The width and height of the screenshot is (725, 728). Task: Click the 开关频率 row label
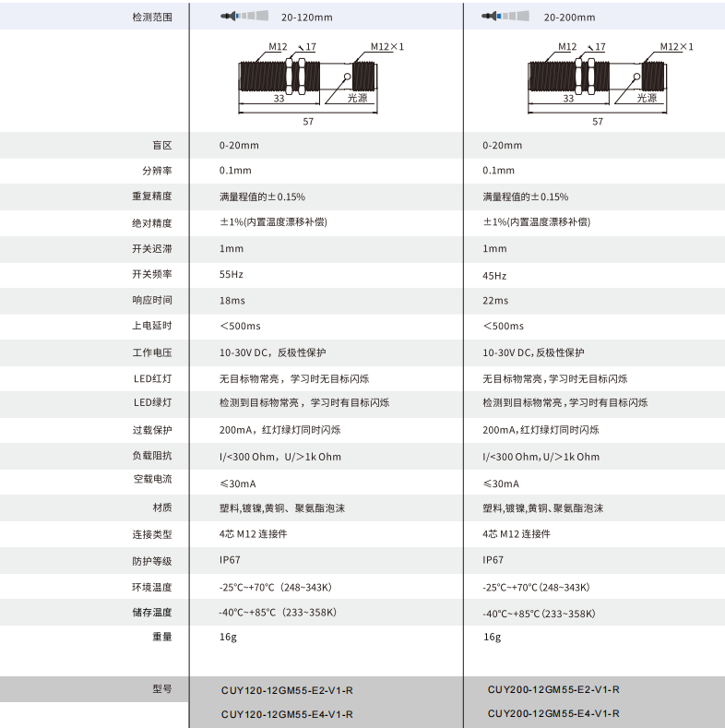[152, 274]
